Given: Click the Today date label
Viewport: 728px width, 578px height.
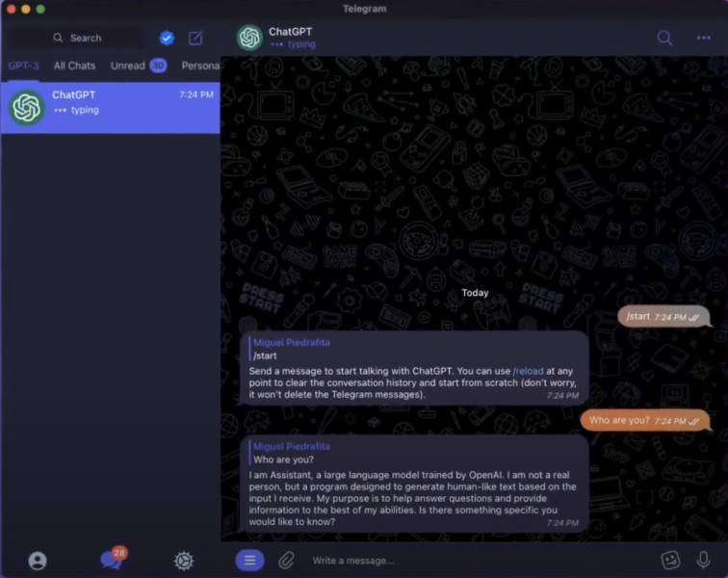Looking at the screenshot, I should [475, 293].
